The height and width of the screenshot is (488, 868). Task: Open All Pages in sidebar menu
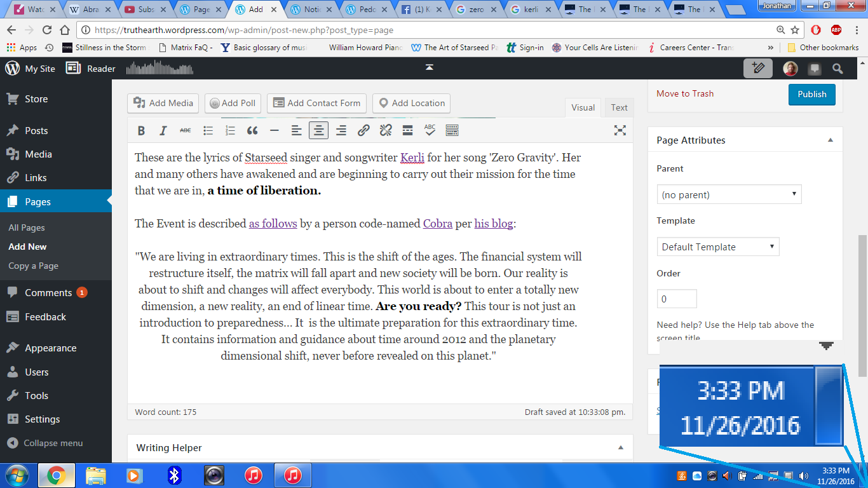tap(27, 227)
